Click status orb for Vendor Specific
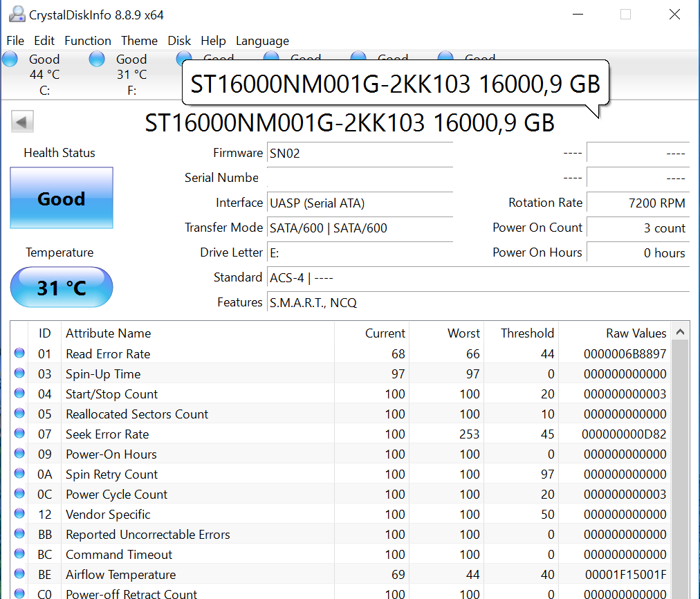Viewport: 700px width, 599px height. click(x=19, y=514)
